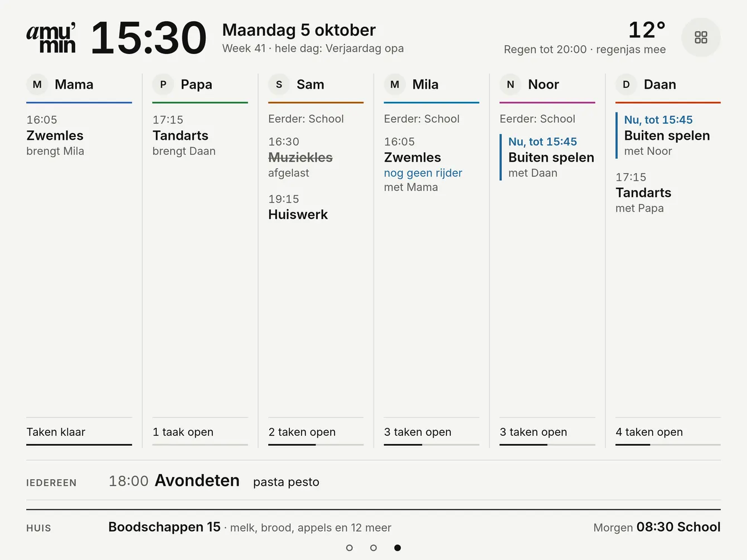Select Daan's avatar initial
Screen dimensions: 747x560
(626, 85)
